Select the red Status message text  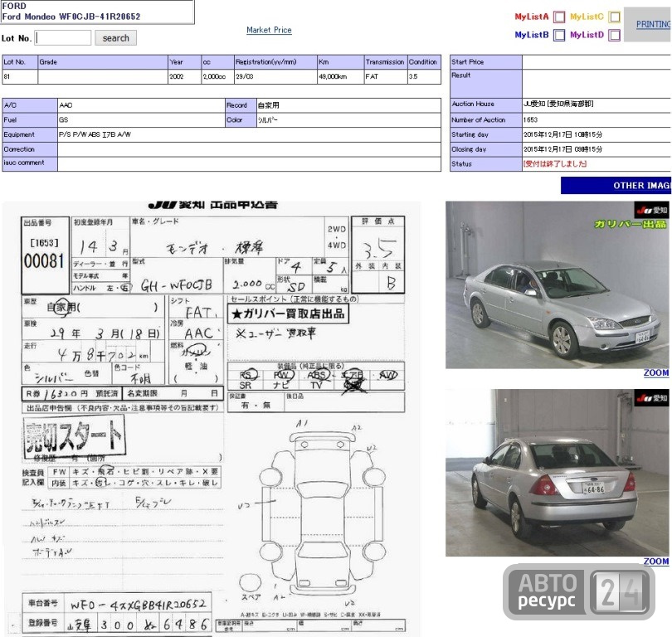click(555, 163)
